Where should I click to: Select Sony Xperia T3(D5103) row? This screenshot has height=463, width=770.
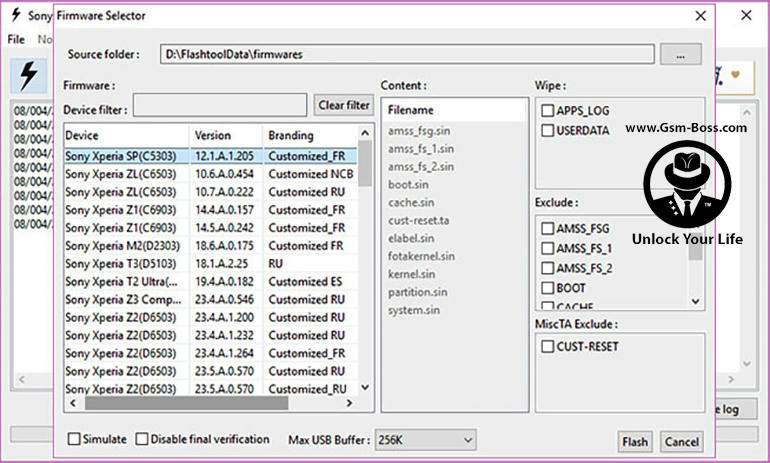click(x=211, y=264)
